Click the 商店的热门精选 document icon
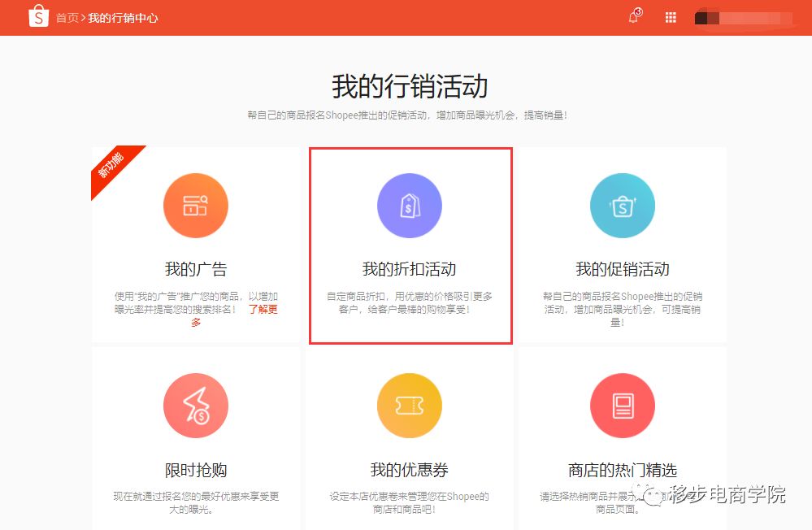 (622, 405)
